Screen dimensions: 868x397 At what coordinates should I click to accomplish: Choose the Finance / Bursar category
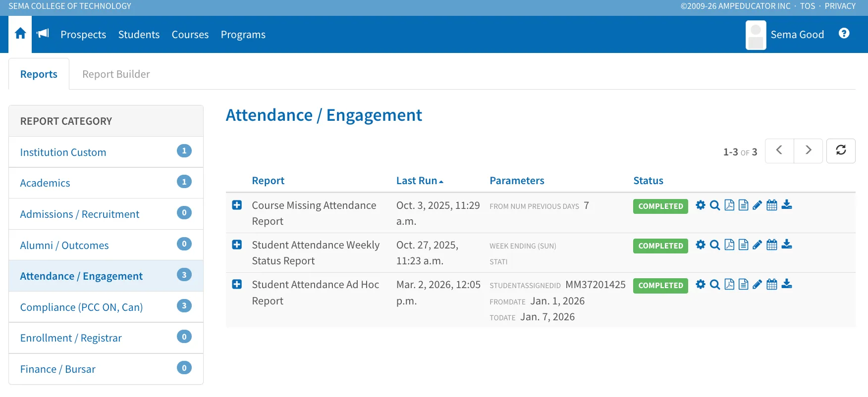[106, 369]
